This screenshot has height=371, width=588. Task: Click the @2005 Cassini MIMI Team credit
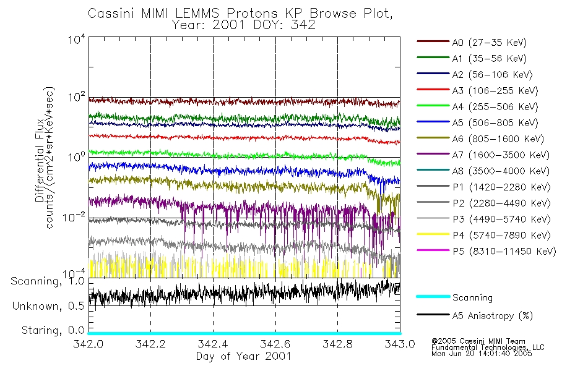[x=478, y=341]
